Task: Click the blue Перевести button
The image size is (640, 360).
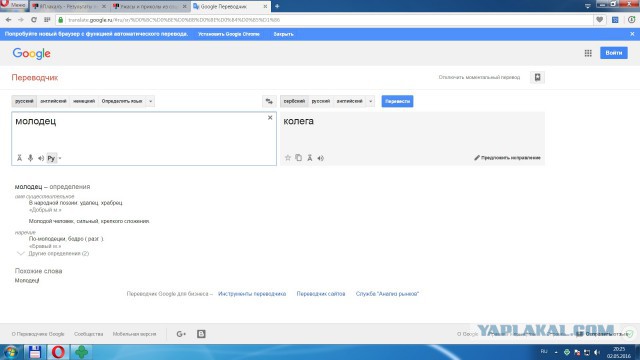Action: (397, 101)
